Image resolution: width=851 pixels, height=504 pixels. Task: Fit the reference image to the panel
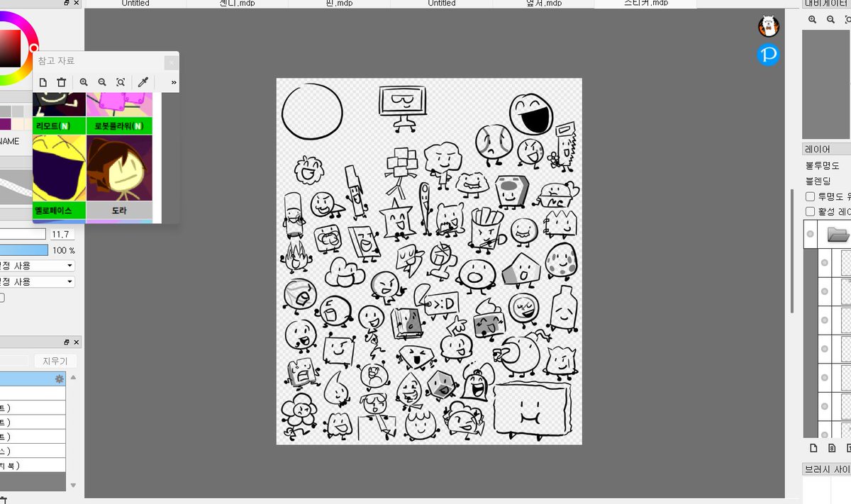[121, 82]
